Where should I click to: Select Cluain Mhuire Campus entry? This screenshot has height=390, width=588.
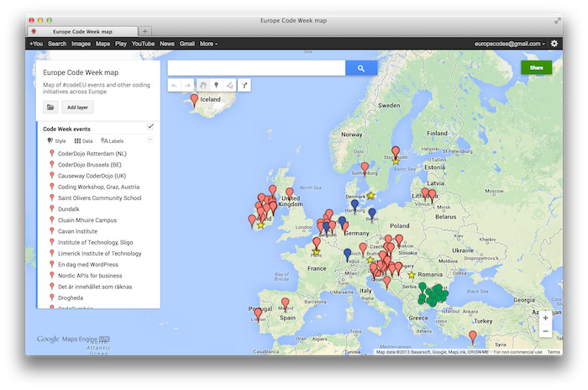(x=87, y=220)
